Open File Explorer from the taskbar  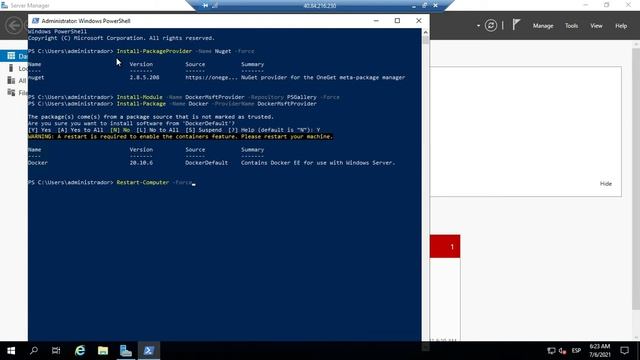(102, 351)
